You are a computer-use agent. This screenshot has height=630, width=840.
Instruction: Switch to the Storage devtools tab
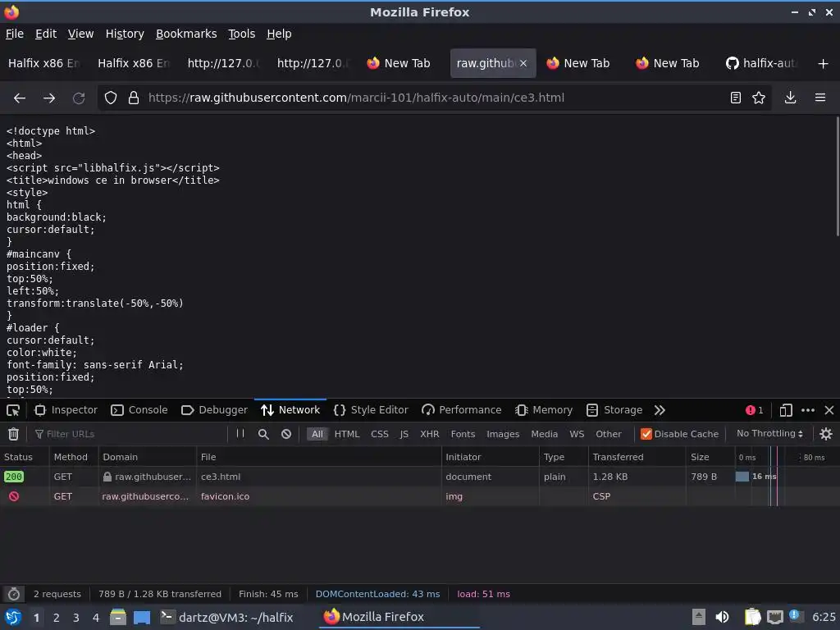click(614, 410)
